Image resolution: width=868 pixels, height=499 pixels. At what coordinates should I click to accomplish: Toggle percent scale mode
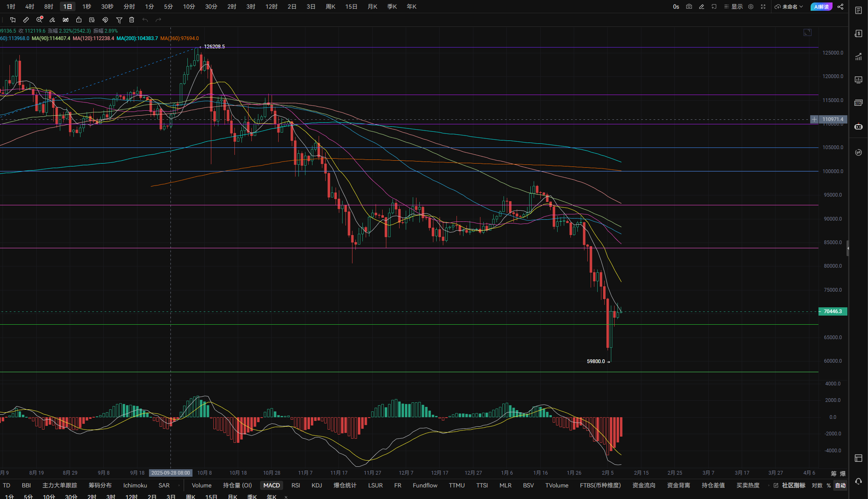coord(829,485)
